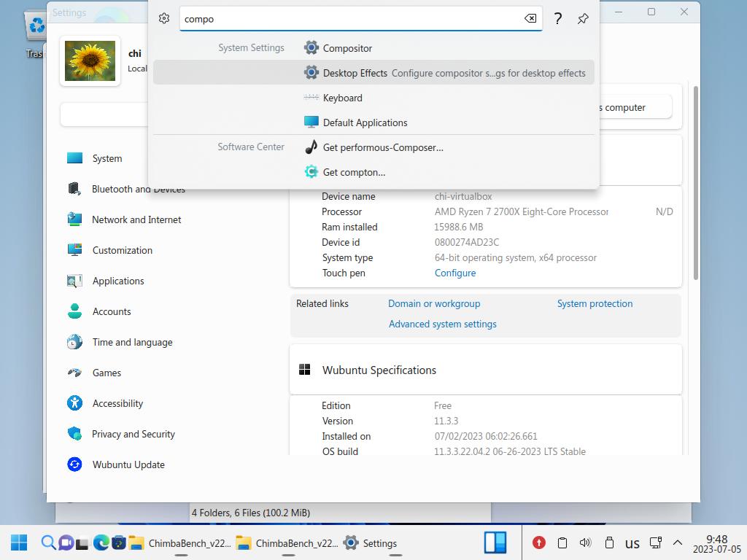
Task: Open the removable device tray icon
Action: click(609, 542)
